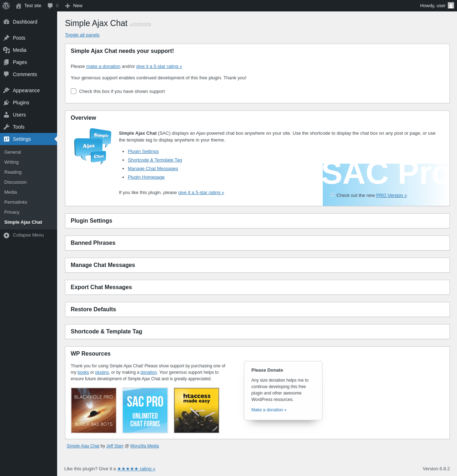The height and width of the screenshot is (476, 457).
Task: Click the donation link in WP Resources text
Action: (x=149, y=372)
